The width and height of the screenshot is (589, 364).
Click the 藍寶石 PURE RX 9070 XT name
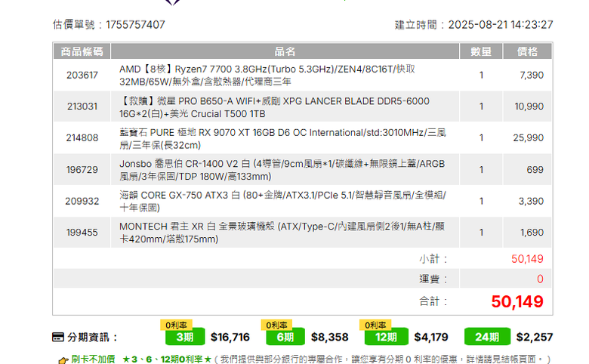pyautogui.click(x=282, y=139)
